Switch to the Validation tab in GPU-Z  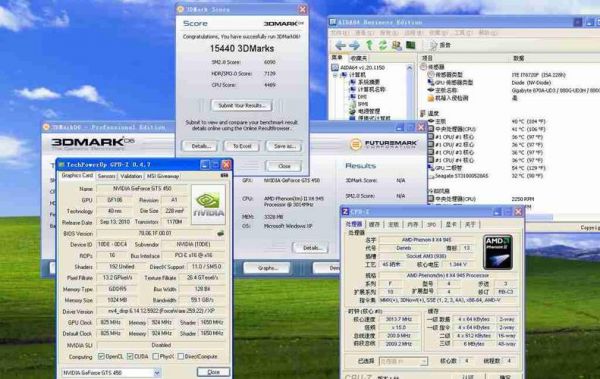coord(131,176)
